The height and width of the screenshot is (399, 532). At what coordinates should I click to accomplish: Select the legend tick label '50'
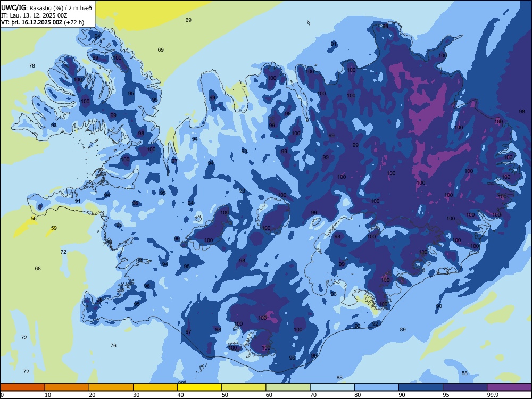pos(225,395)
